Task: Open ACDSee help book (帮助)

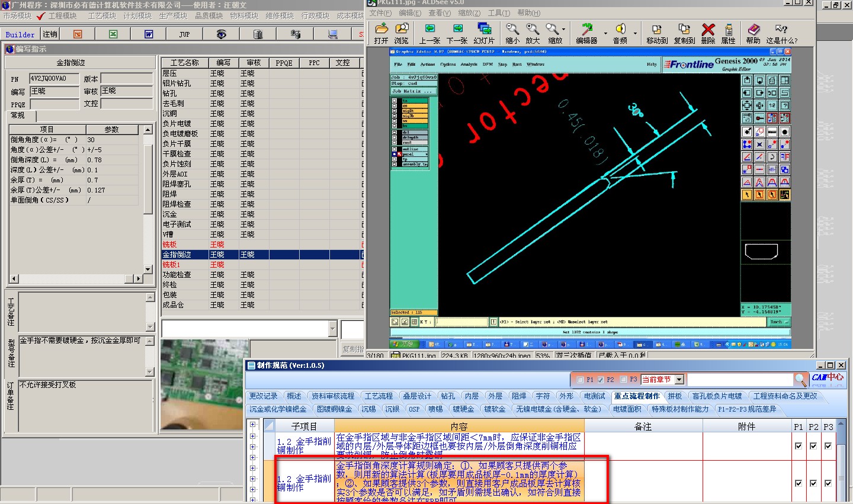Action: [753, 34]
